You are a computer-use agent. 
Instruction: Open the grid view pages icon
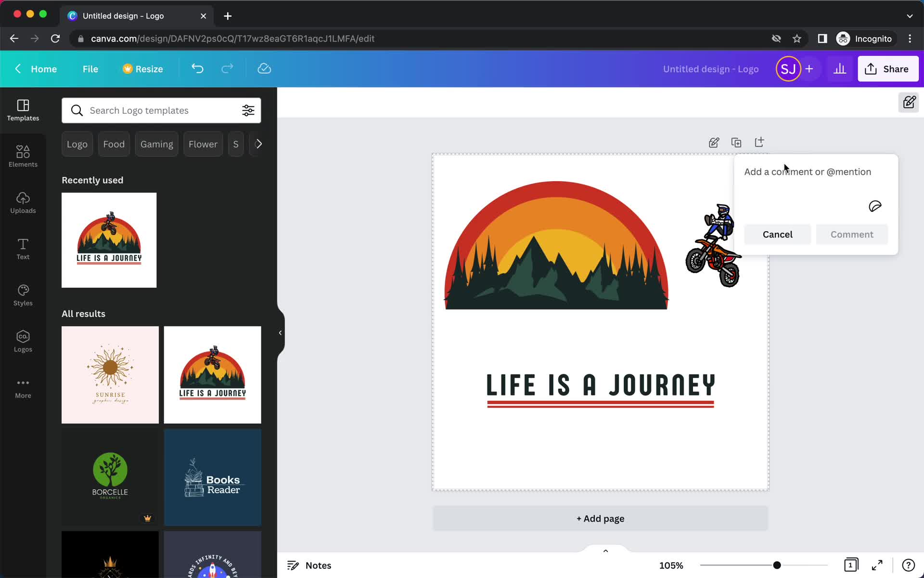[x=851, y=565]
